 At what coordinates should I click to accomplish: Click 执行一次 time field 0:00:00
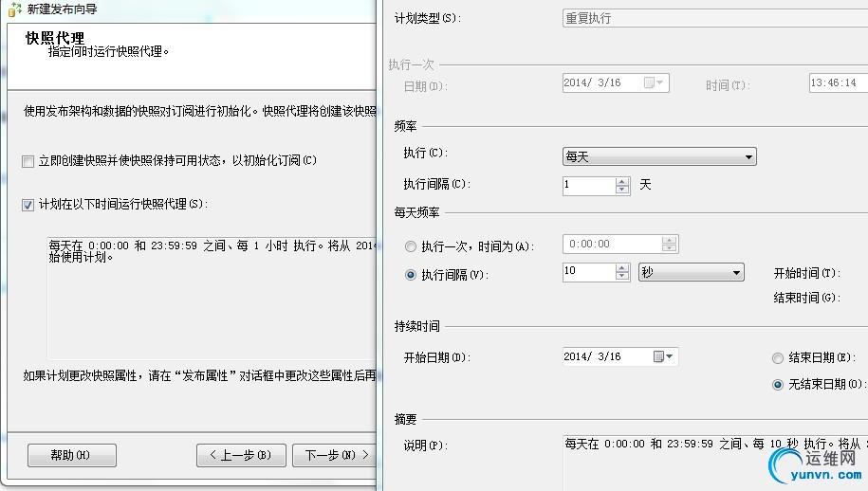pyautogui.click(x=620, y=244)
